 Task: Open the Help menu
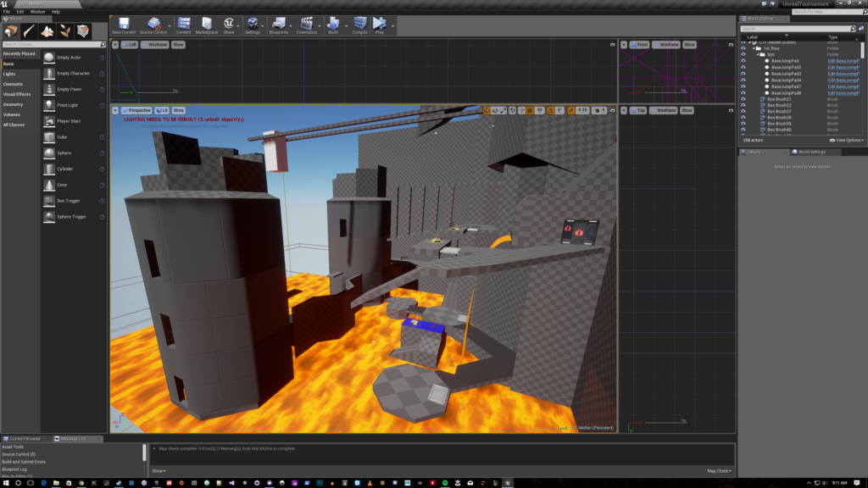(x=56, y=12)
